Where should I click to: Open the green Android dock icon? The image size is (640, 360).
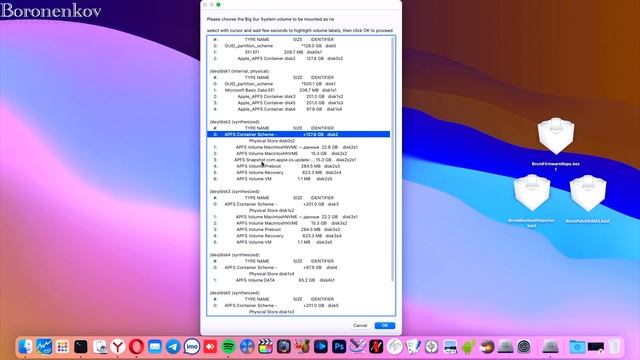(x=469, y=347)
